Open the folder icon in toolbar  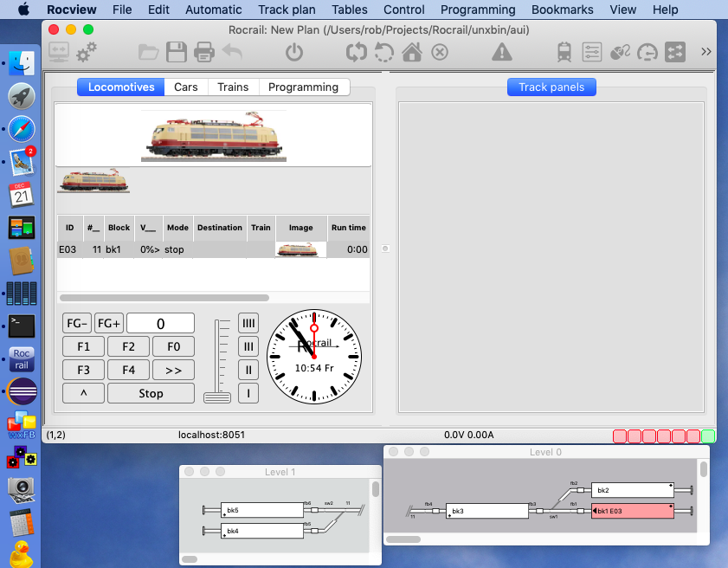tap(149, 52)
